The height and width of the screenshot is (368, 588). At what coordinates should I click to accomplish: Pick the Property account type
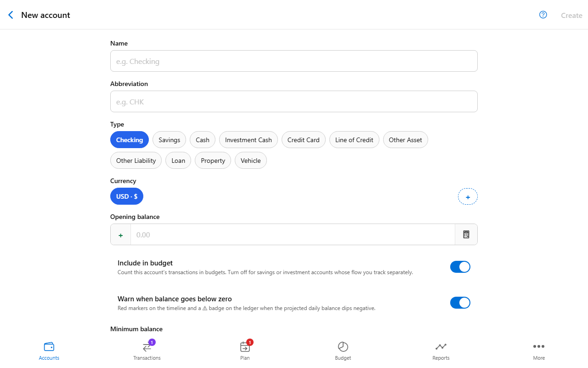pyautogui.click(x=213, y=161)
